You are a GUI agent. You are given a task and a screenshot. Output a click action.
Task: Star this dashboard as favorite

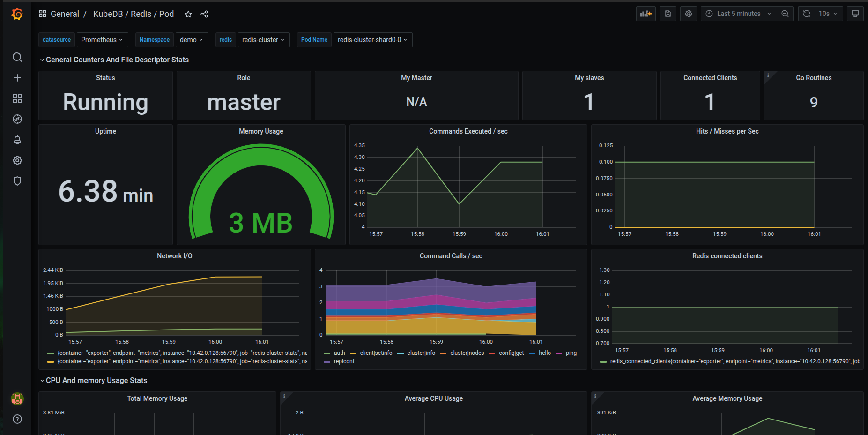(x=188, y=14)
